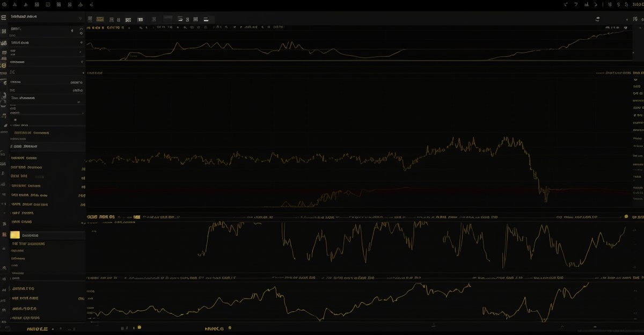
Task: Click the circular first icon in the top bar
Action: click(5, 4)
